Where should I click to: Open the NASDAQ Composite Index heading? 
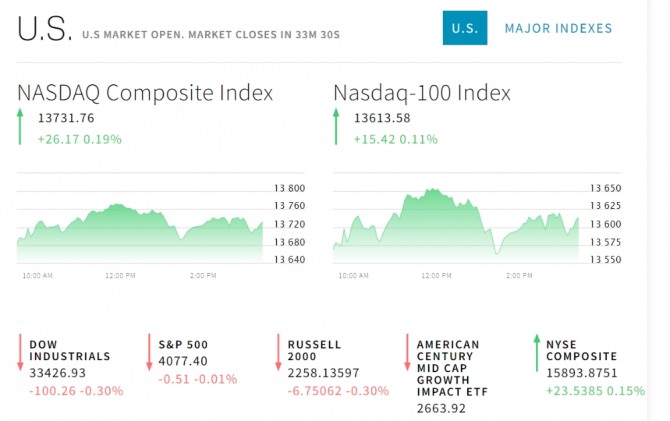[x=145, y=92]
